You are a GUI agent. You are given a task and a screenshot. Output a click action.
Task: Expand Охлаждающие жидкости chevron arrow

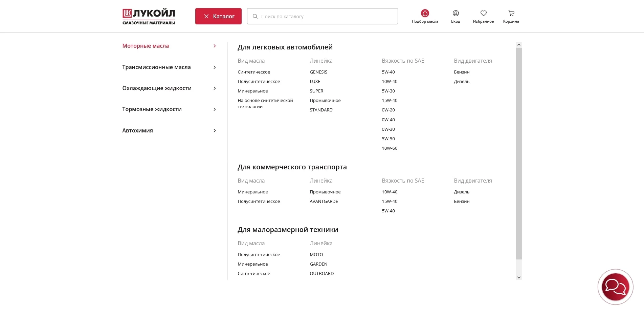tap(215, 88)
